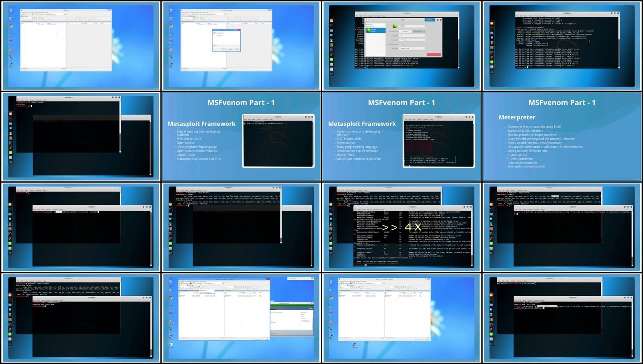Image resolution: width=643 pixels, height=364 pixels.
Task: Open the thumbnail of WinSCP with no dialog
Action: [x=81, y=46]
